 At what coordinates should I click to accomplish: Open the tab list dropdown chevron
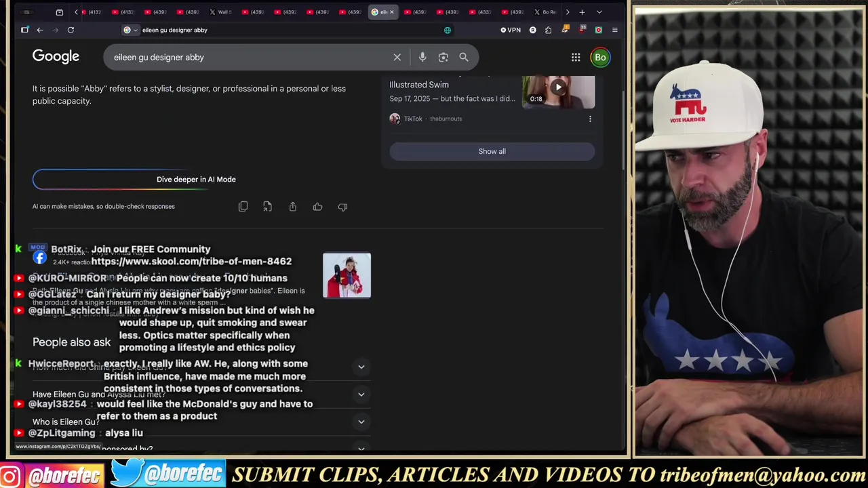click(599, 12)
